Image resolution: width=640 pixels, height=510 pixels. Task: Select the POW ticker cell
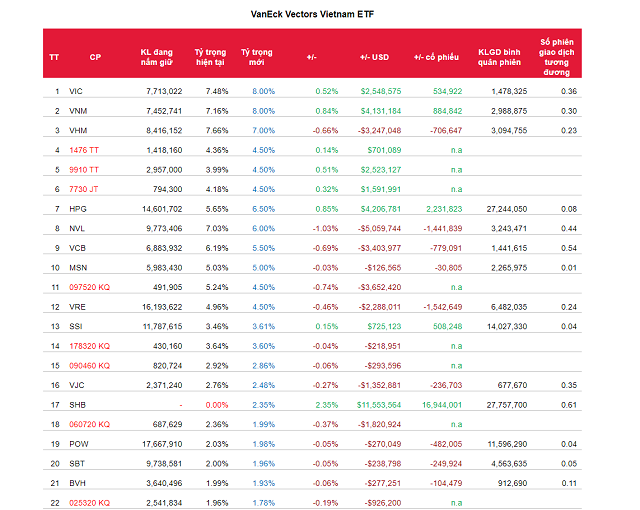click(x=79, y=444)
